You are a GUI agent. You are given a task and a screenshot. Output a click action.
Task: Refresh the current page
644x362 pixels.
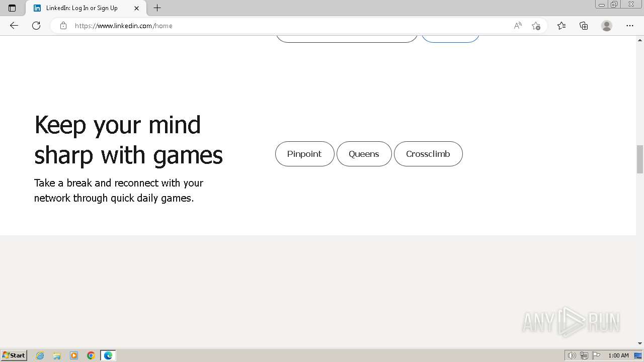pyautogui.click(x=36, y=26)
